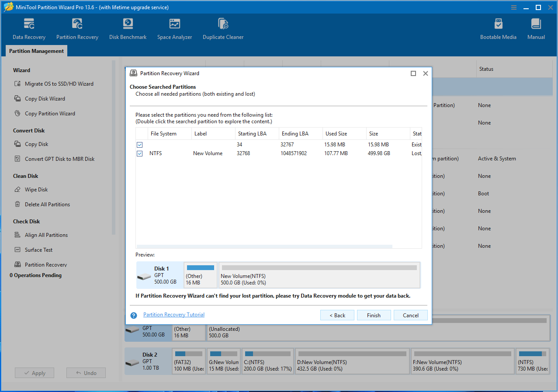Open the Data Recovery module

29,28
